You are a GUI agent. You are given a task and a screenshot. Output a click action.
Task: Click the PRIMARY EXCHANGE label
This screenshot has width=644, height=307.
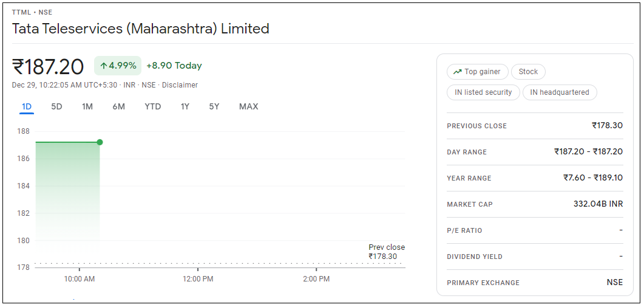483,283
